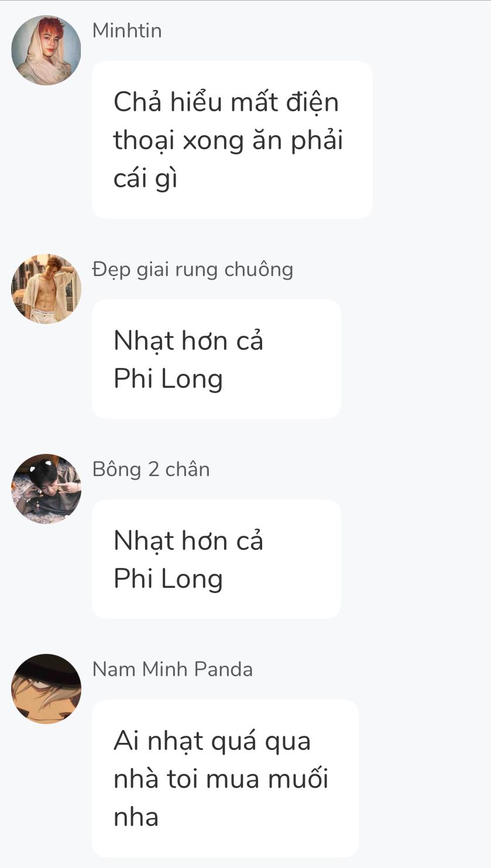Select Minhtin's message about mất điện thoại

(232, 140)
